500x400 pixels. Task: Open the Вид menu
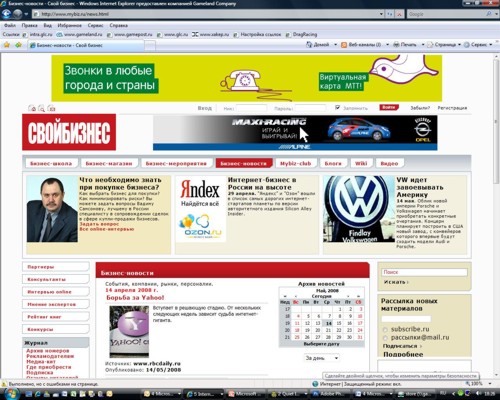point(47,25)
